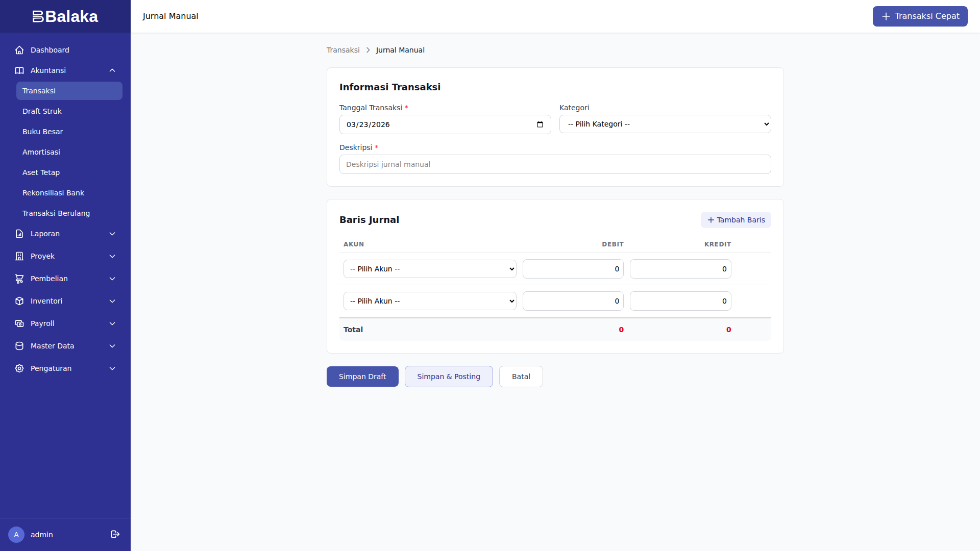Open second row Pilih Akun dropdown

pos(429,301)
